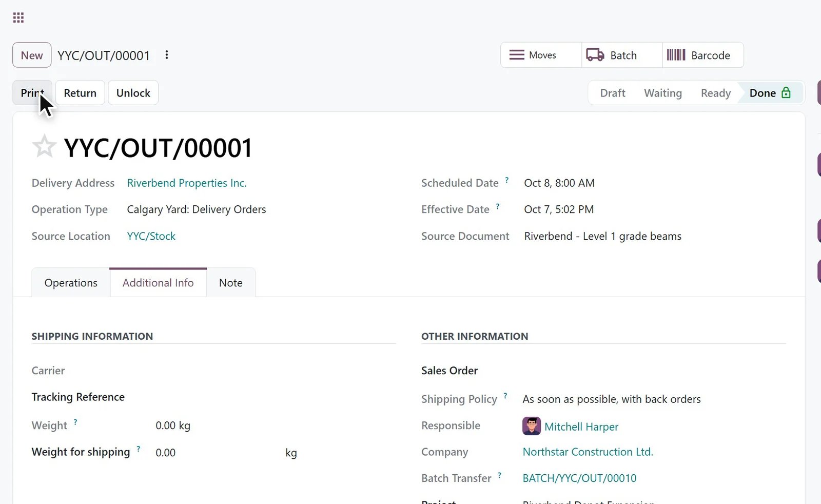
Task: Open the YYC/Stock source location link
Action: point(151,236)
